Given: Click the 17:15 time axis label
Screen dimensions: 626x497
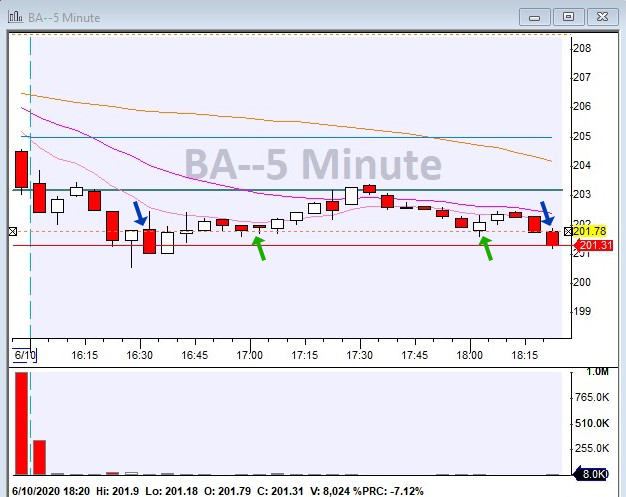Looking at the screenshot, I should point(305,355).
